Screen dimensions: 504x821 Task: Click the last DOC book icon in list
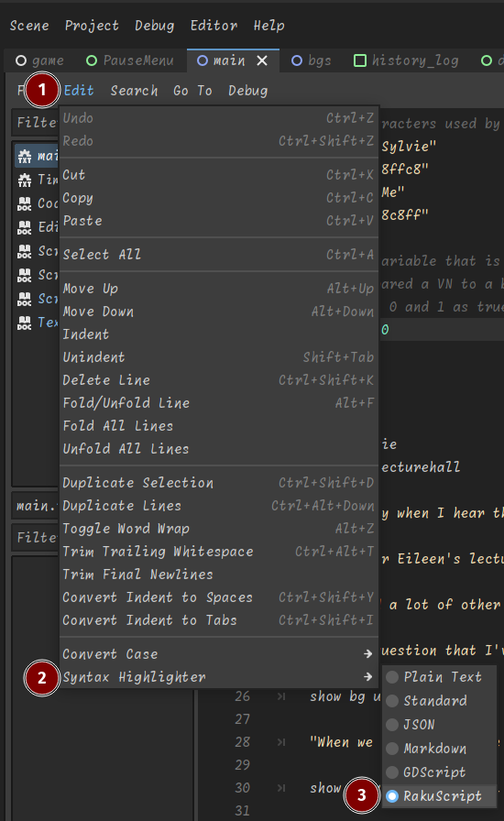24,323
